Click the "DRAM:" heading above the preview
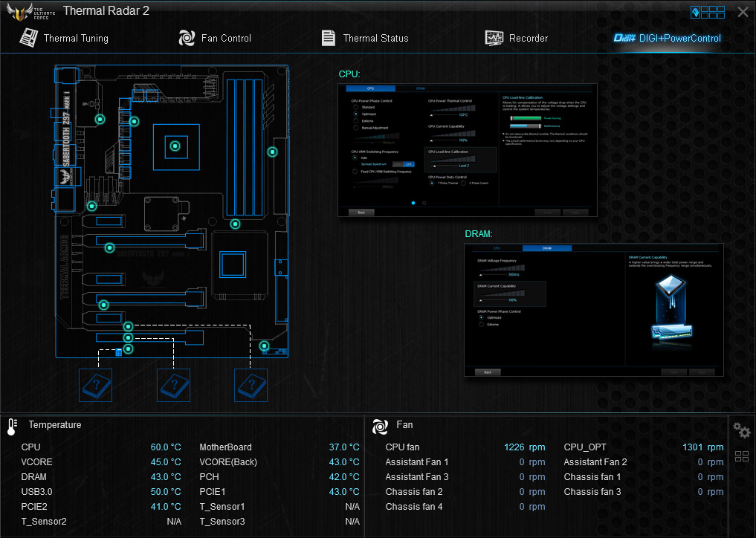 (x=479, y=234)
